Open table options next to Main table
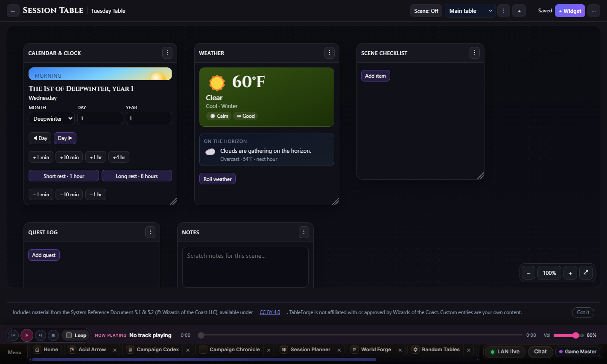The height and width of the screenshot is (364, 607). 504,11
